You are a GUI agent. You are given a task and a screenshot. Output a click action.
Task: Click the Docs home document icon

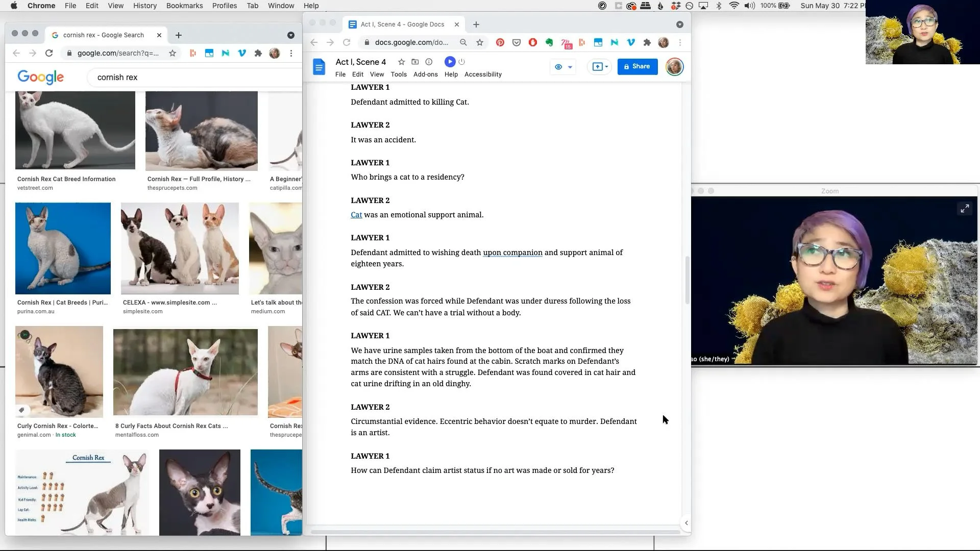pos(319,67)
